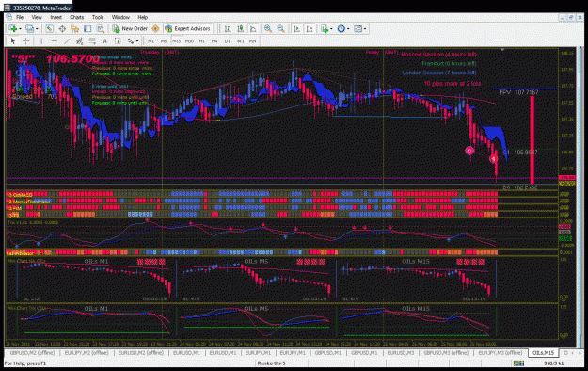Switch to EURUSD,M3 chart tab
Viewport: 588px width, 371px height.
click(400, 353)
